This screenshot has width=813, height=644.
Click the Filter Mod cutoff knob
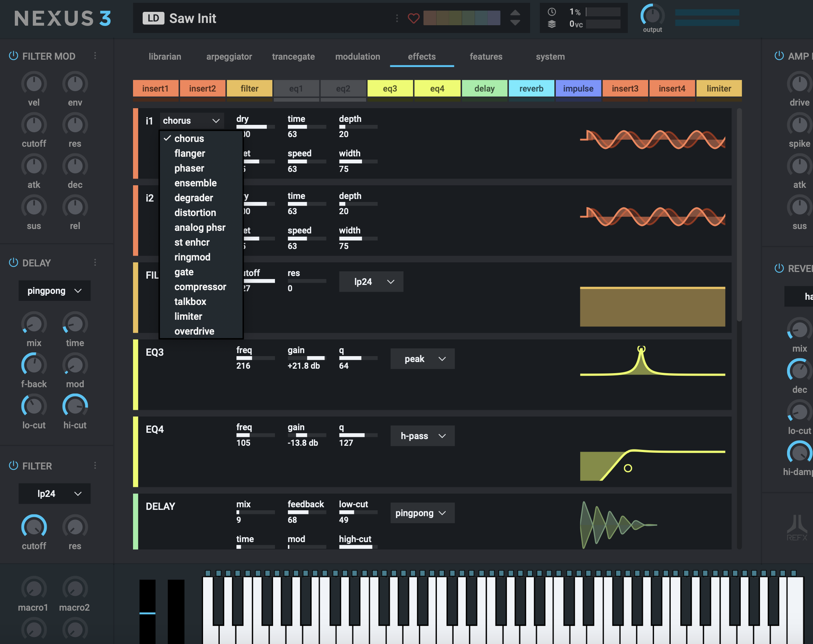click(34, 125)
